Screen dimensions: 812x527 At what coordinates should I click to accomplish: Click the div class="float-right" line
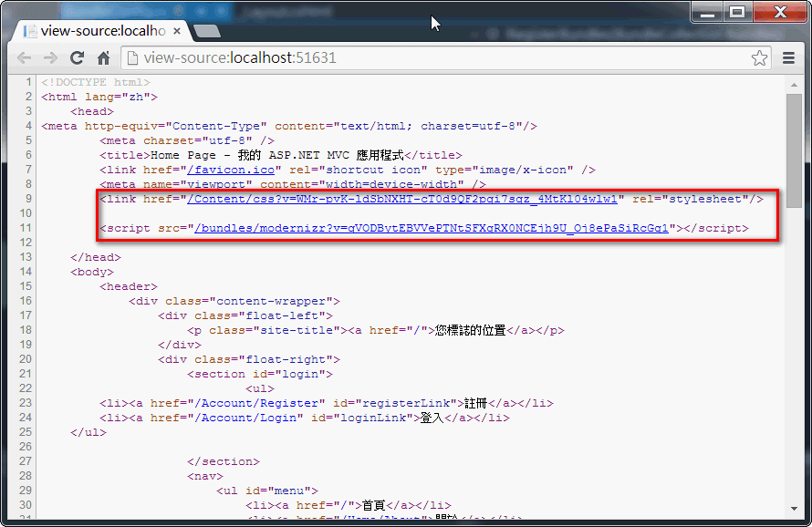pos(249,359)
